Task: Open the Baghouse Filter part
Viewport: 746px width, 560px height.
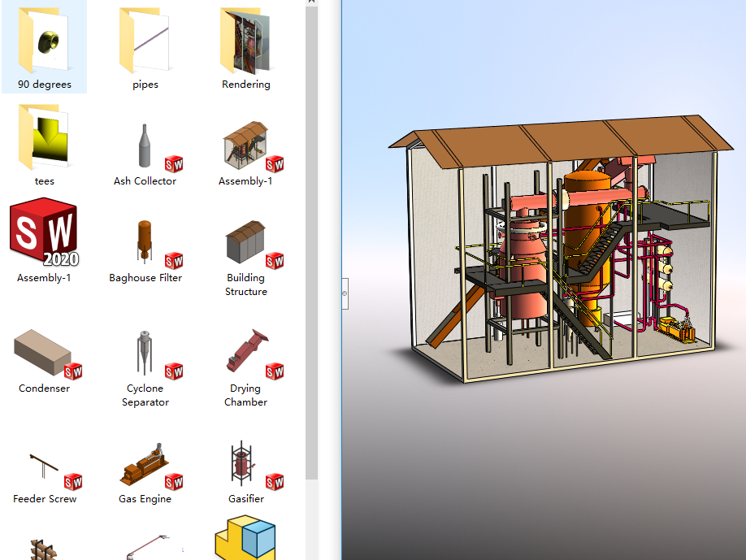Action: [145, 240]
